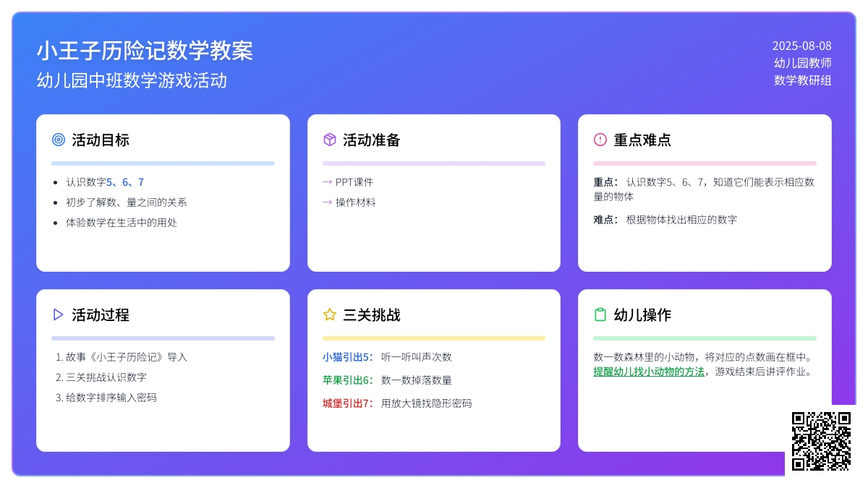Click the date 2025-08-08
The width and height of the screenshot is (868, 488).
(x=802, y=46)
